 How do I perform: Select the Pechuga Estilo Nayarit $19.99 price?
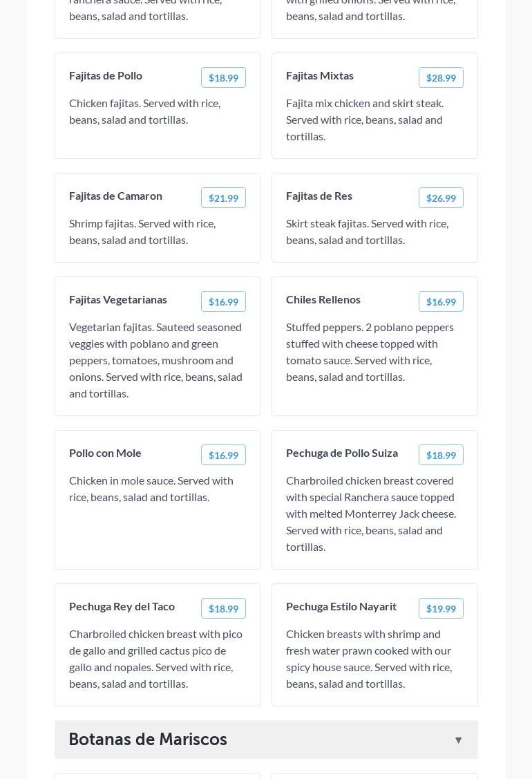[x=441, y=608]
